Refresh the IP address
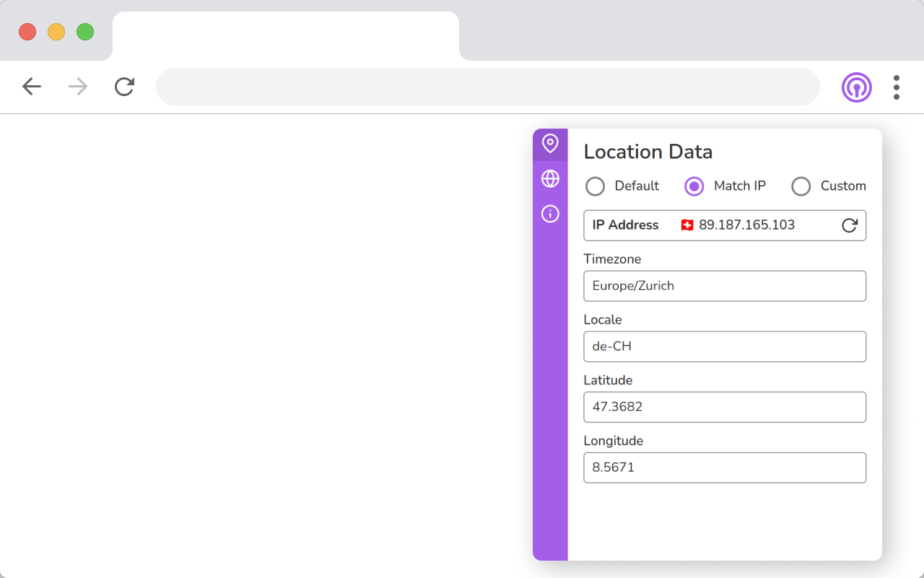 (850, 225)
